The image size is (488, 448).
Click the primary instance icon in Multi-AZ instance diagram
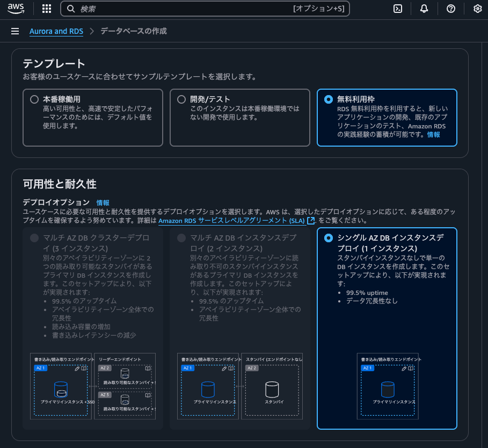point(208,389)
